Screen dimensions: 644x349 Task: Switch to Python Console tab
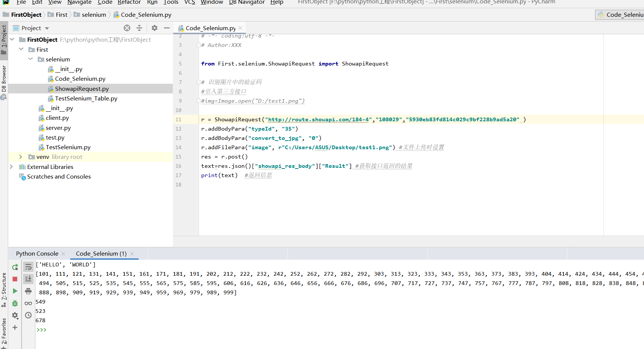click(x=37, y=254)
